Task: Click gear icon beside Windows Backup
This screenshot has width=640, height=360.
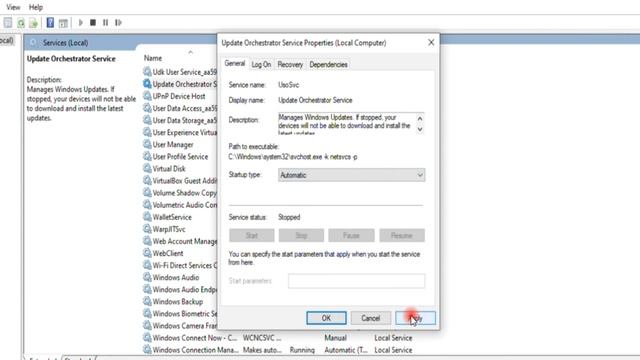Action: click(147, 301)
